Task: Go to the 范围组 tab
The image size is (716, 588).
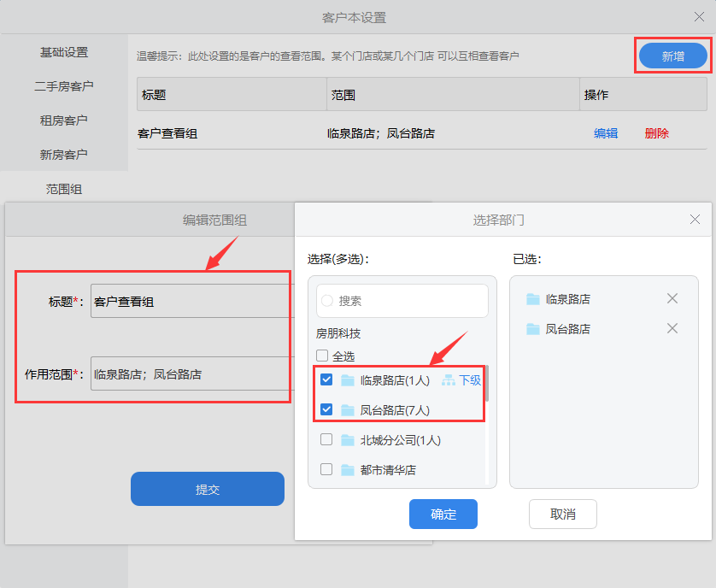Action: coord(64,189)
